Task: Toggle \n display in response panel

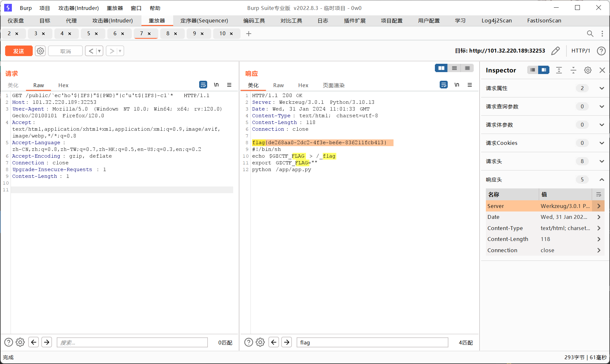Action: [457, 85]
